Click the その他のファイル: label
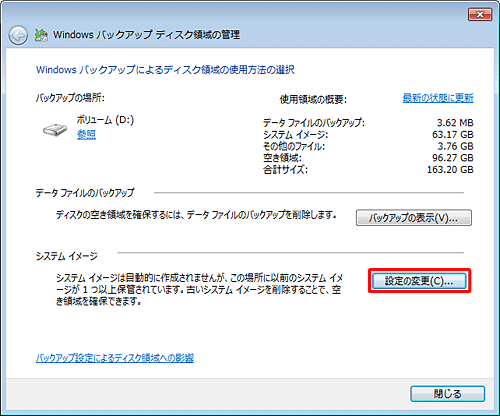500x416 pixels. 294,146
